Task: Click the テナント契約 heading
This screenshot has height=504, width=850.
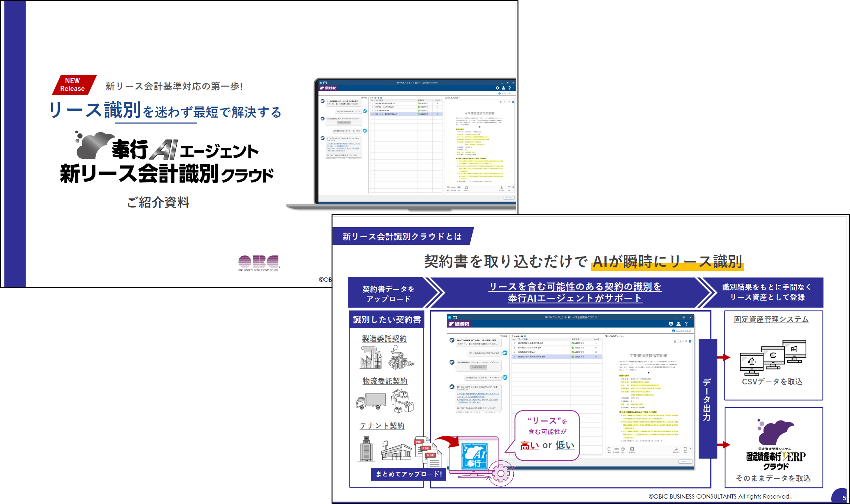Action: click(x=382, y=426)
